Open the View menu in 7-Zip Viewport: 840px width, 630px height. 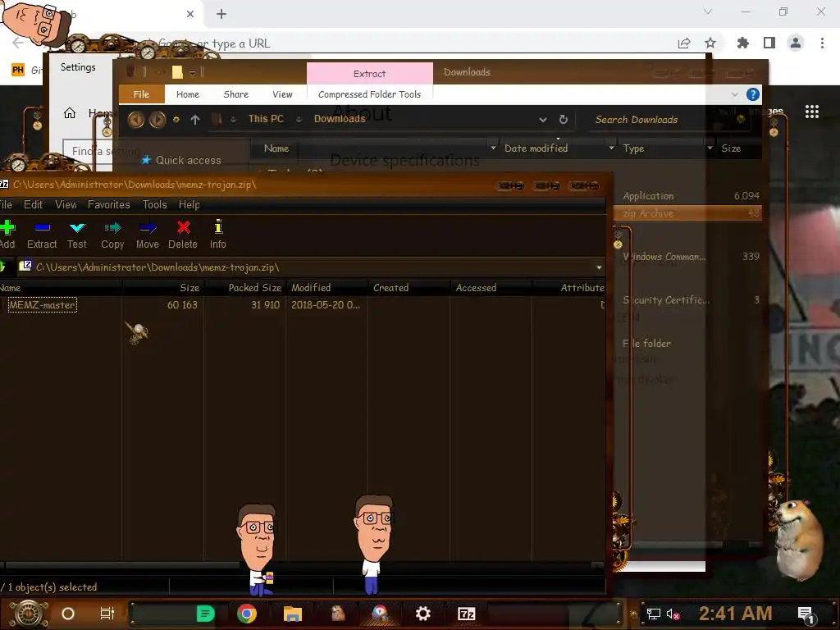click(x=66, y=204)
